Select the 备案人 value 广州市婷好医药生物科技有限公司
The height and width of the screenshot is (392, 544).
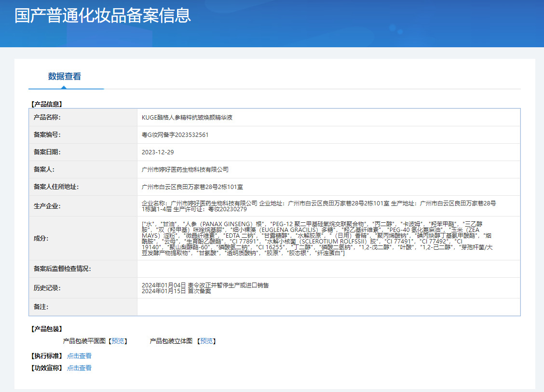185,170
